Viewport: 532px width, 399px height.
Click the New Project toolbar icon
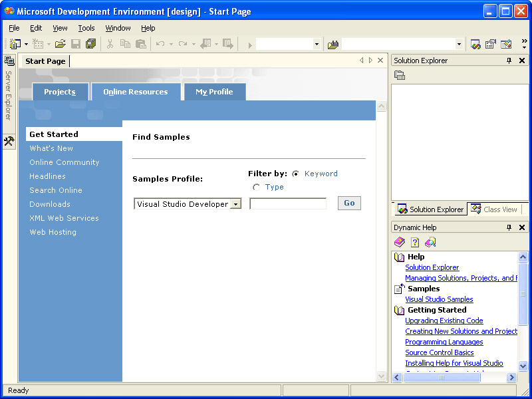[15, 44]
